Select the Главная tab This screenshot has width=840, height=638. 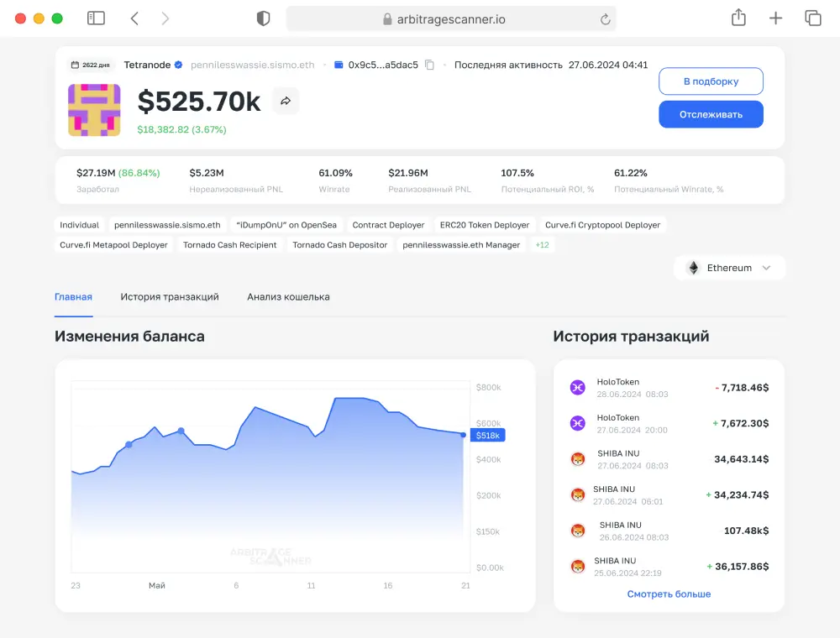click(73, 296)
